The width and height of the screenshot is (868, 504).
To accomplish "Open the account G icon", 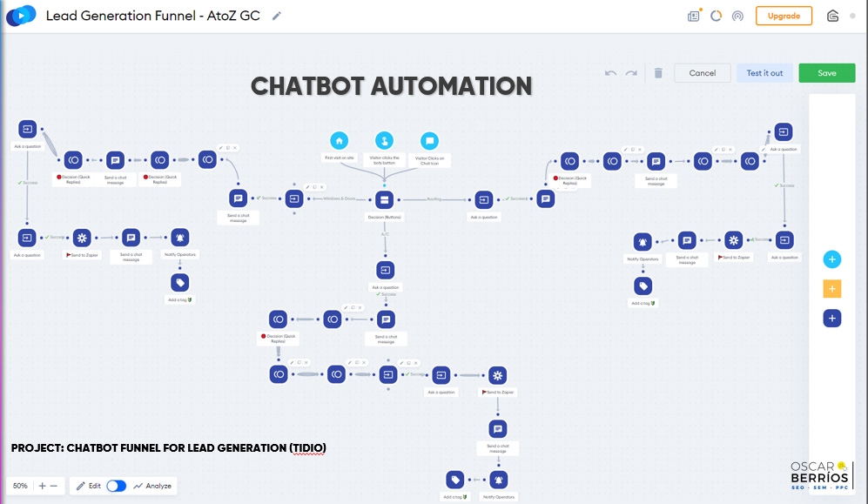I will (832, 16).
